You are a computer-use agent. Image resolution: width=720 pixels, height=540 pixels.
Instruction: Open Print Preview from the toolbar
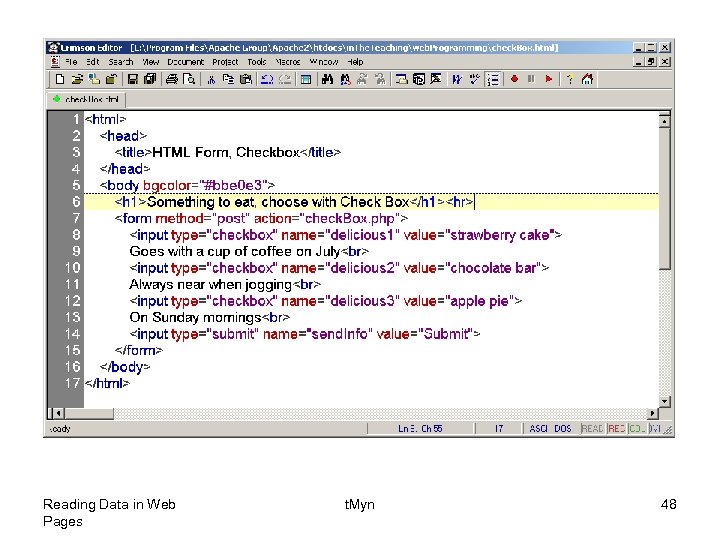pos(189,79)
